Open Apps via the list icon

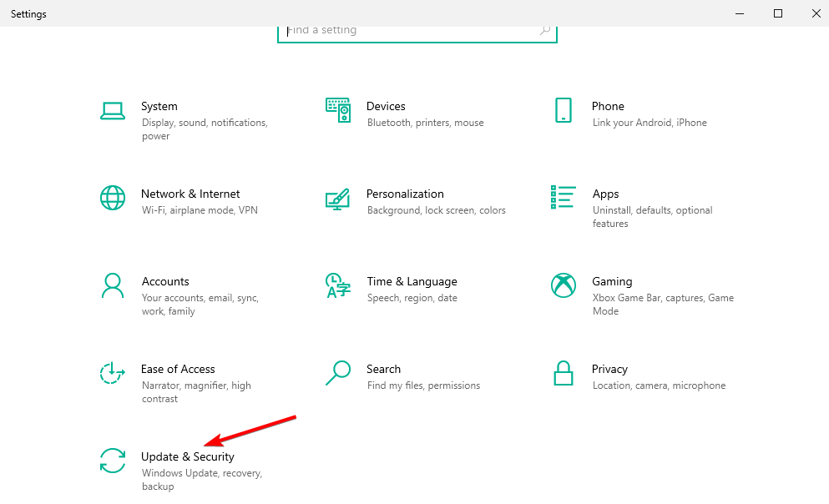[x=564, y=199]
